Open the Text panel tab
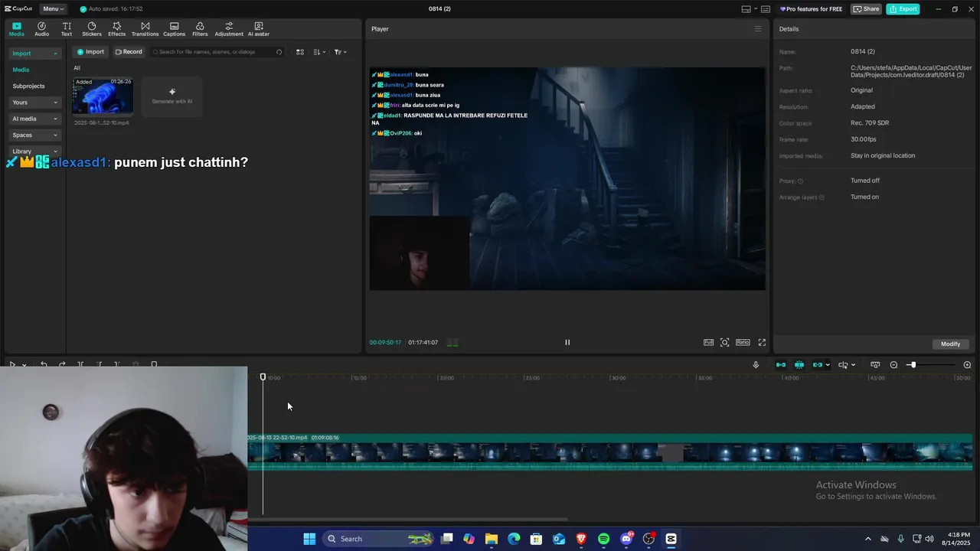The image size is (980, 551). [67, 29]
